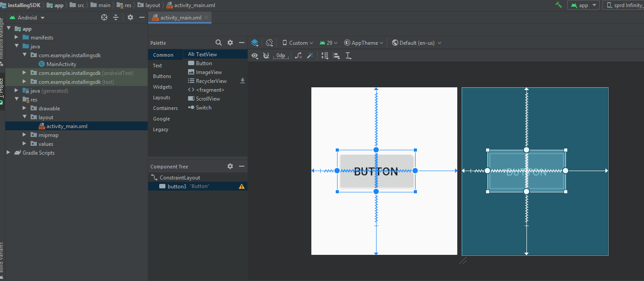
Task: Click the warning icon beside button3
Action: 242,187
